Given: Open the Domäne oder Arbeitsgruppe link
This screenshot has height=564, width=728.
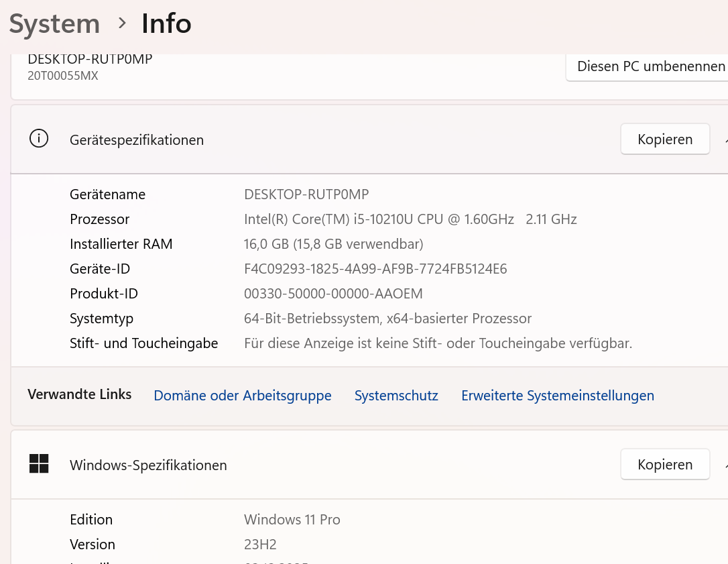Looking at the screenshot, I should click(243, 396).
